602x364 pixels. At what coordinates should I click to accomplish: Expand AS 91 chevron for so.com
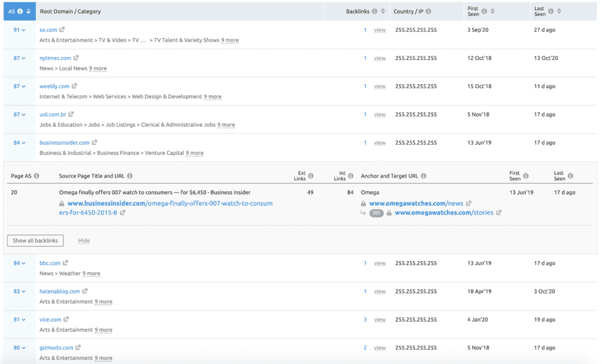24,30
